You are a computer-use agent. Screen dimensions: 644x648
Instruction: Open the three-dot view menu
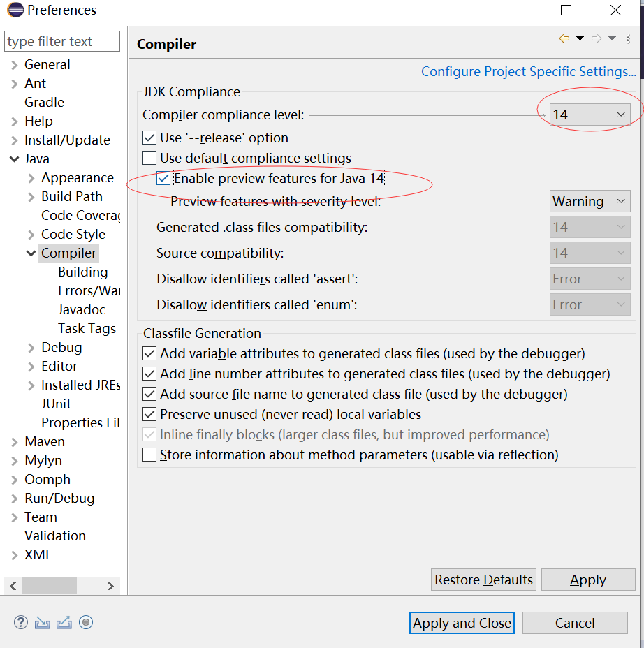(x=629, y=39)
